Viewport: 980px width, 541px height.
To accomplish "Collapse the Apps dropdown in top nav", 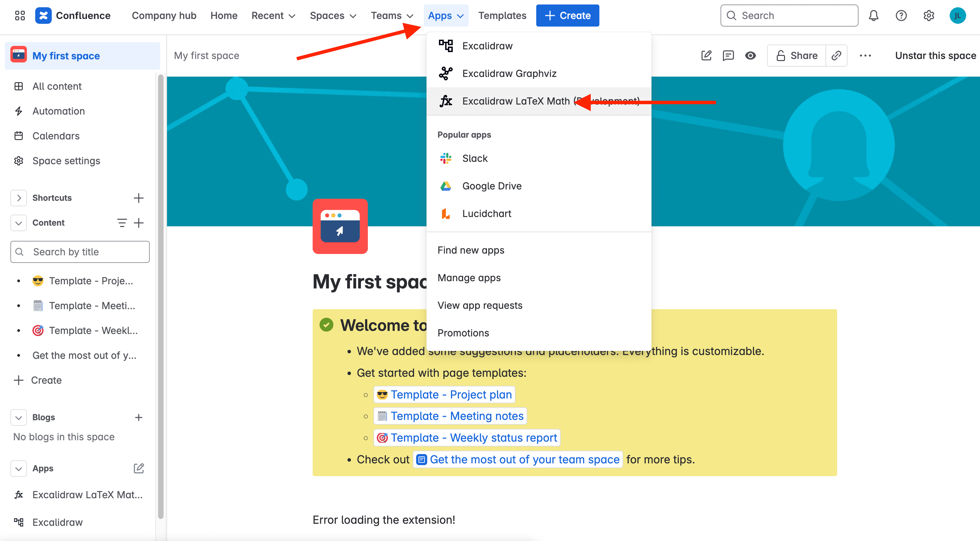I will pos(446,16).
